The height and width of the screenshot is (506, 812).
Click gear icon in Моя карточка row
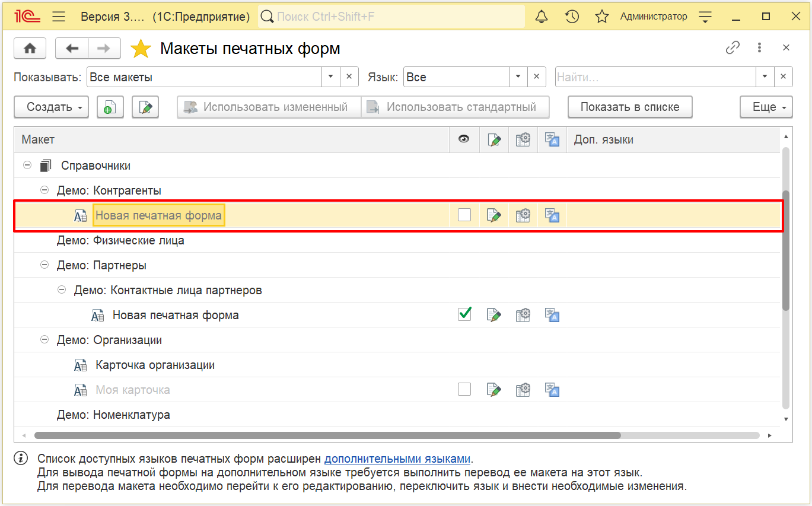[523, 390]
